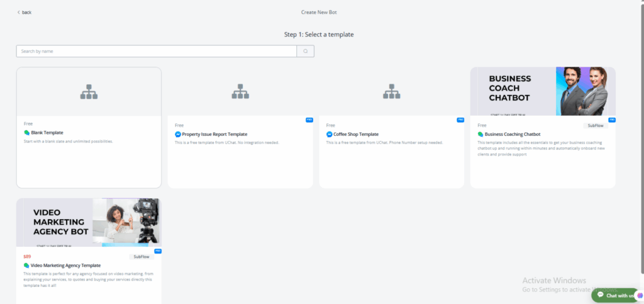Click the flowchart icon on Property Issue Report card

(240, 92)
